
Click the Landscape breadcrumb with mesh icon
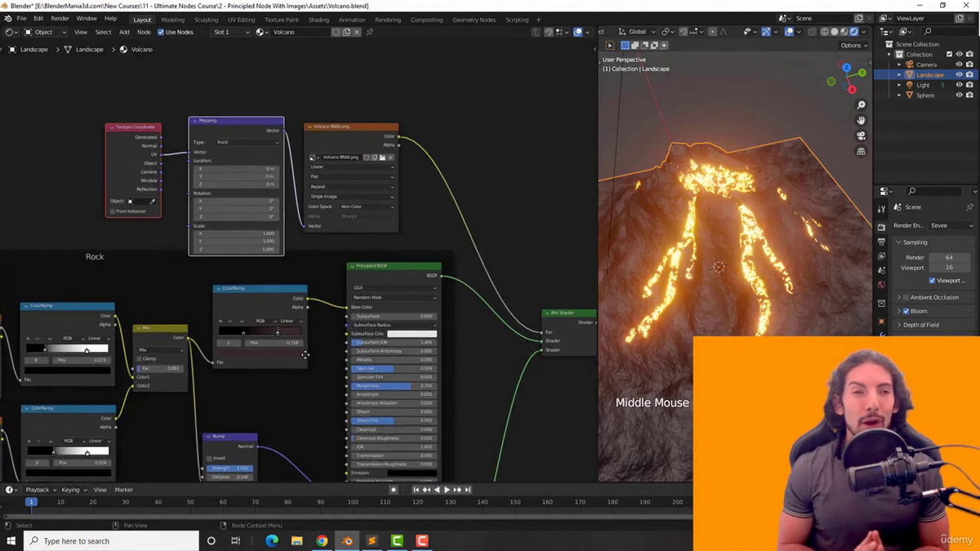click(x=83, y=50)
